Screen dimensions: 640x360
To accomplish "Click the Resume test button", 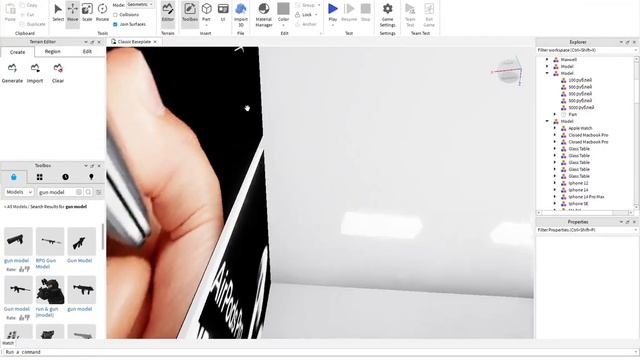I will pyautogui.click(x=349, y=13).
